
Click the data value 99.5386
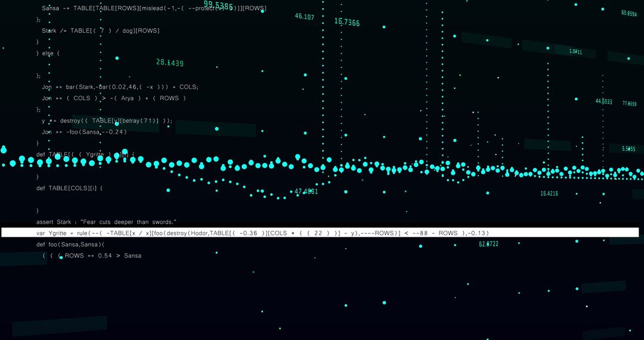(218, 6)
